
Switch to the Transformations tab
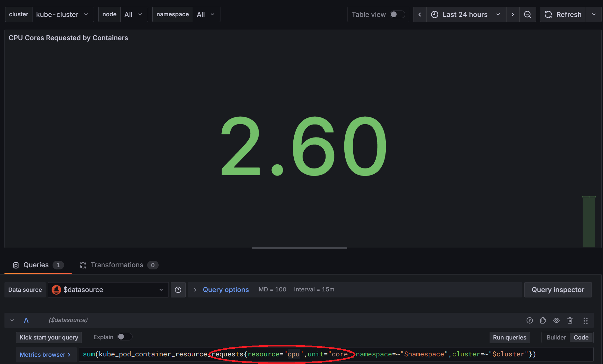coord(117,265)
